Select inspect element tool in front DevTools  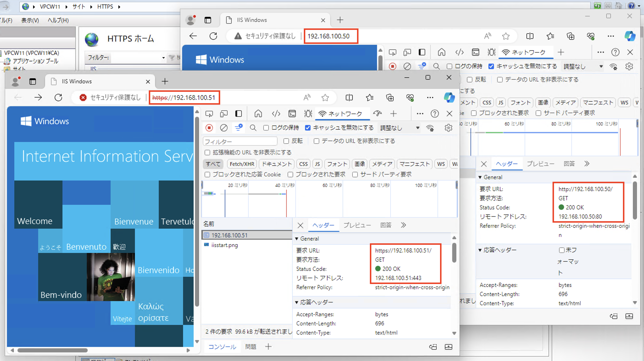pyautogui.click(x=209, y=114)
